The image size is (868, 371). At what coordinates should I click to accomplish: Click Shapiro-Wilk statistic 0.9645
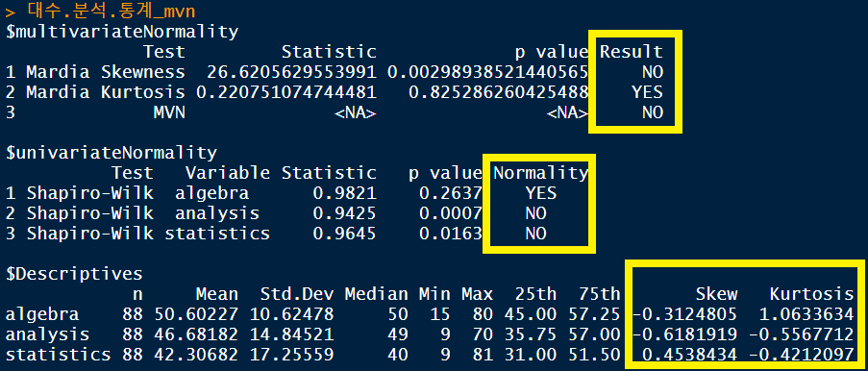point(345,234)
